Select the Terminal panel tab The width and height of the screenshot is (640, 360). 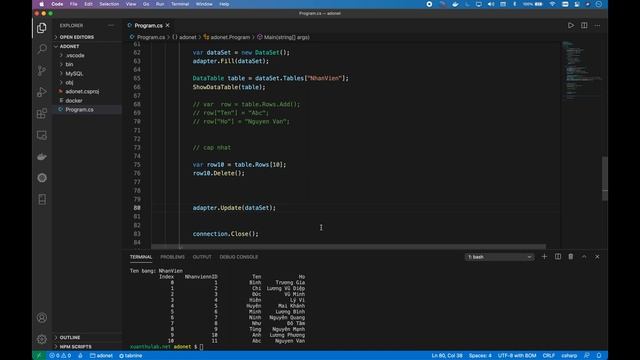(x=141, y=257)
